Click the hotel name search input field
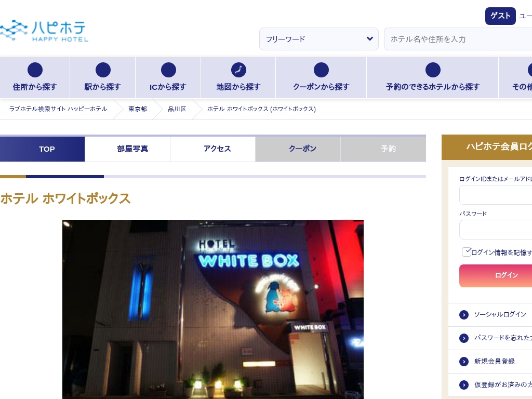 coord(457,39)
